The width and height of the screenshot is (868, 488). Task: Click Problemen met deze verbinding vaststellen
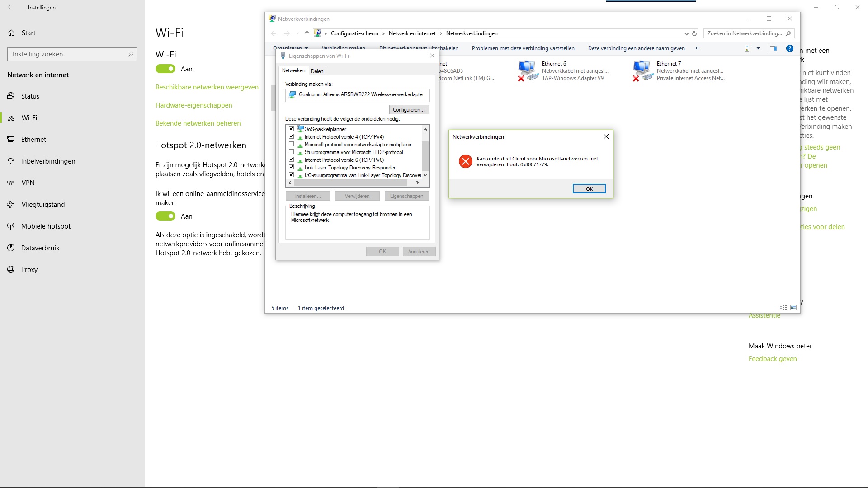pos(523,48)
